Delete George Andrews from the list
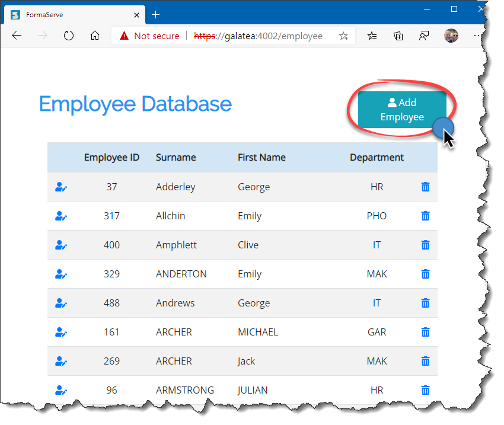 (425, 303)
